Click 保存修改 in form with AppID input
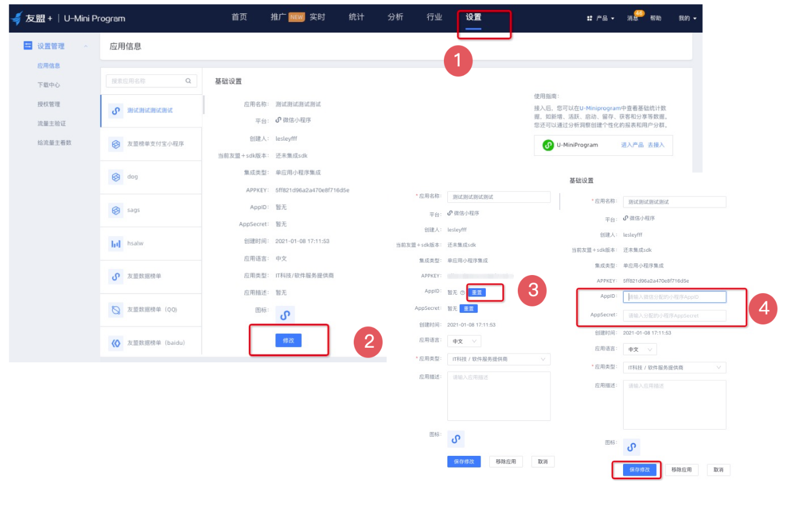This screenshot has width=797, height=532. 639,469
